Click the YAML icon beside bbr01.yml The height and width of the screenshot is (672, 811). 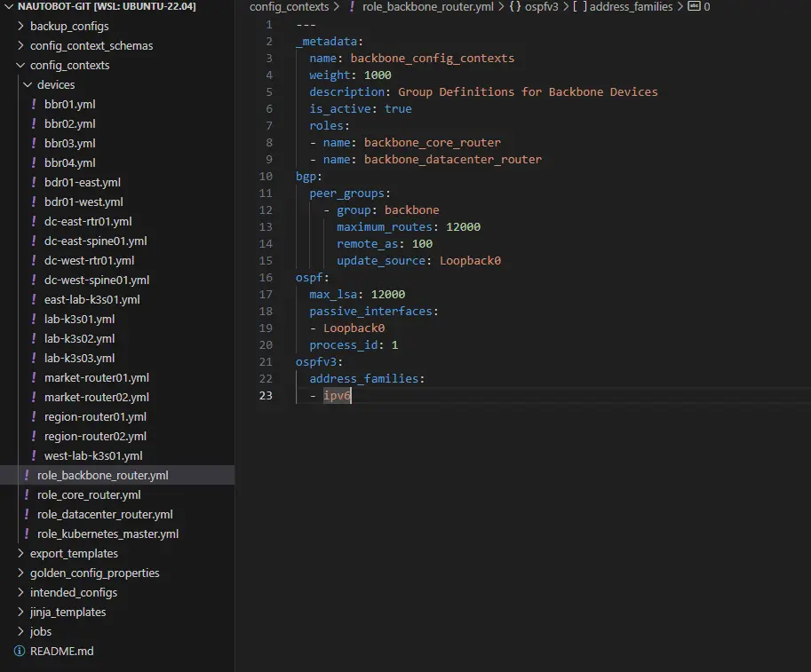34,105
